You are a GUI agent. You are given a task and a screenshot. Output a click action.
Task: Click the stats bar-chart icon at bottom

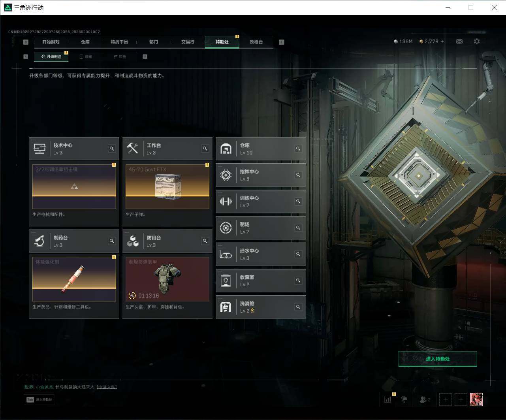pos(388,399)
